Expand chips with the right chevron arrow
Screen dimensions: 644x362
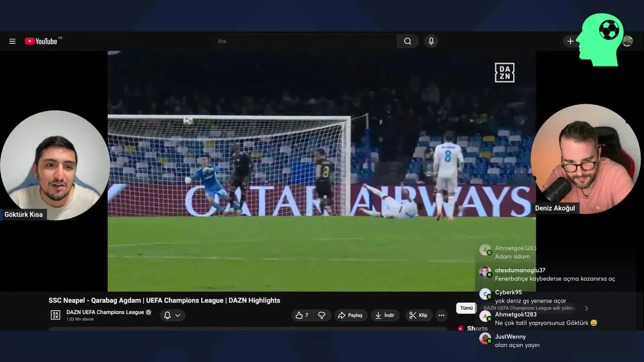pos(586,308)
